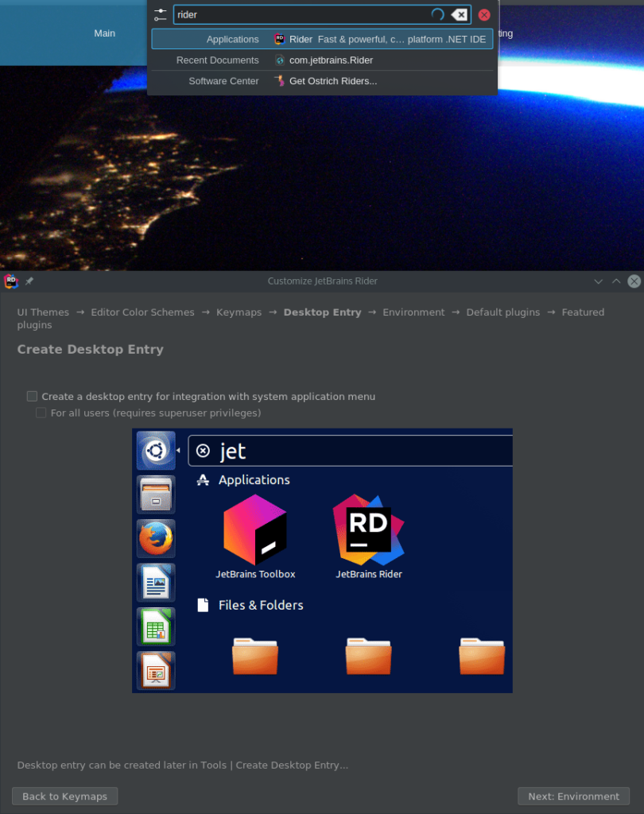The image size is (644, 814).
Task: Close the Customize JetBrains Rider window
Action: click(634, 281)
